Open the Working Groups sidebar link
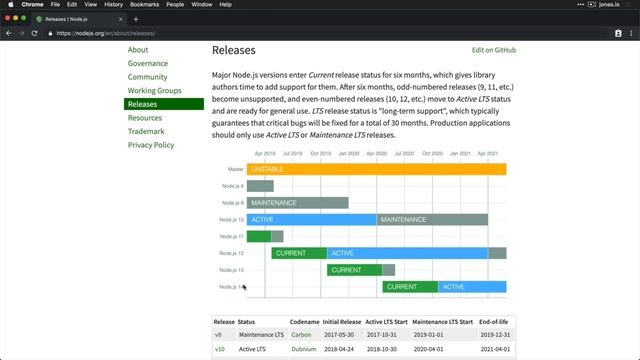The width and height of the screenshot is (640, 360). 154,91
